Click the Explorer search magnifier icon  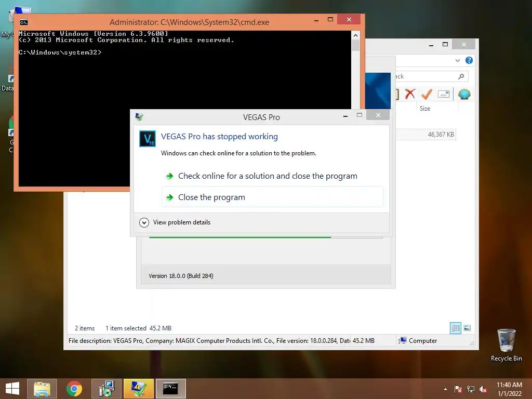(461, 76)
